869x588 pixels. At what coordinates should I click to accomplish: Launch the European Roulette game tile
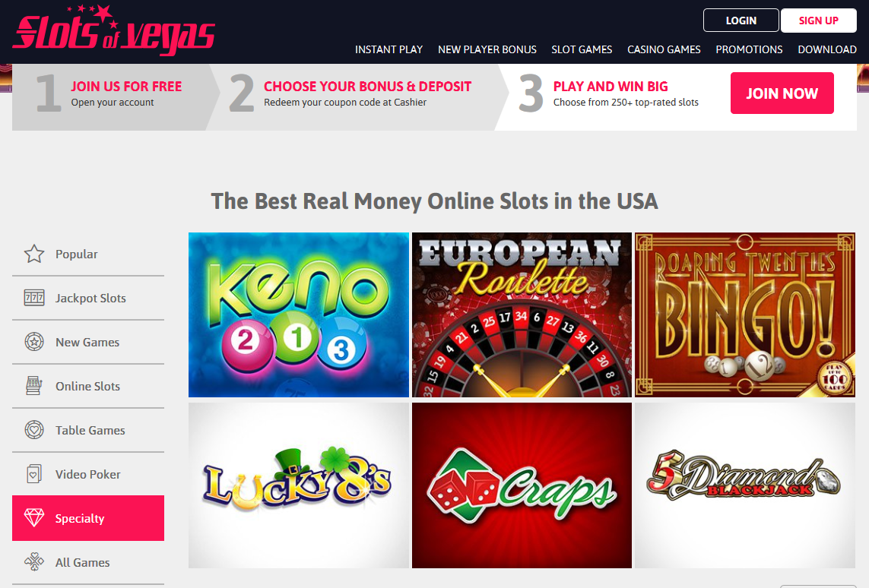pos(522,315)
